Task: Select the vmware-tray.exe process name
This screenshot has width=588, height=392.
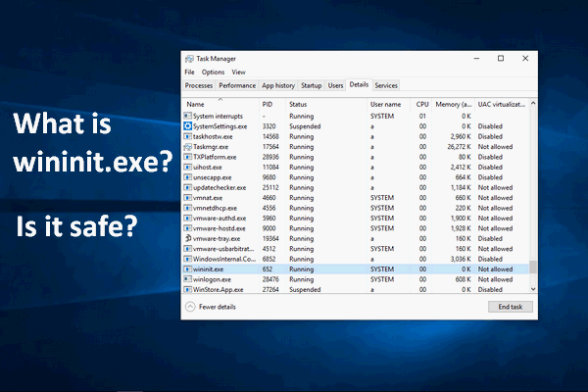Action: (x=217, y=238)
